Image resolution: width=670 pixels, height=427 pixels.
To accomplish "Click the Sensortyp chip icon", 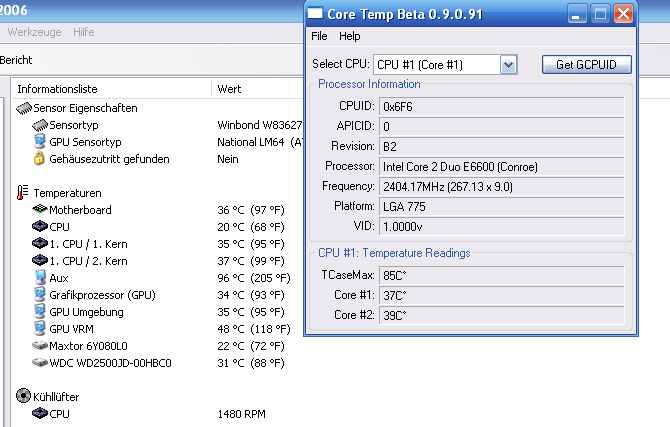I will [x=40, y=125].
